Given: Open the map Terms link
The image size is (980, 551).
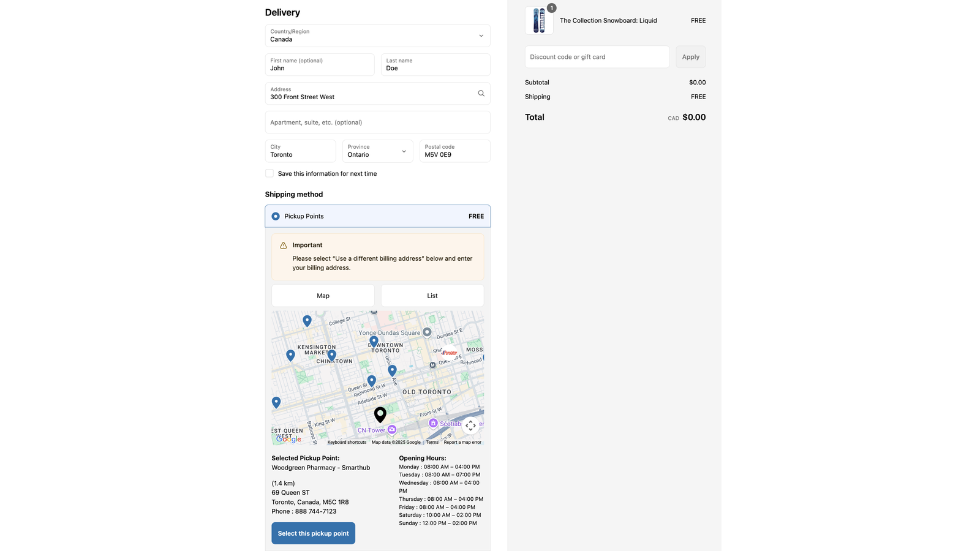Looking at the screenshot, I should 432,442.
